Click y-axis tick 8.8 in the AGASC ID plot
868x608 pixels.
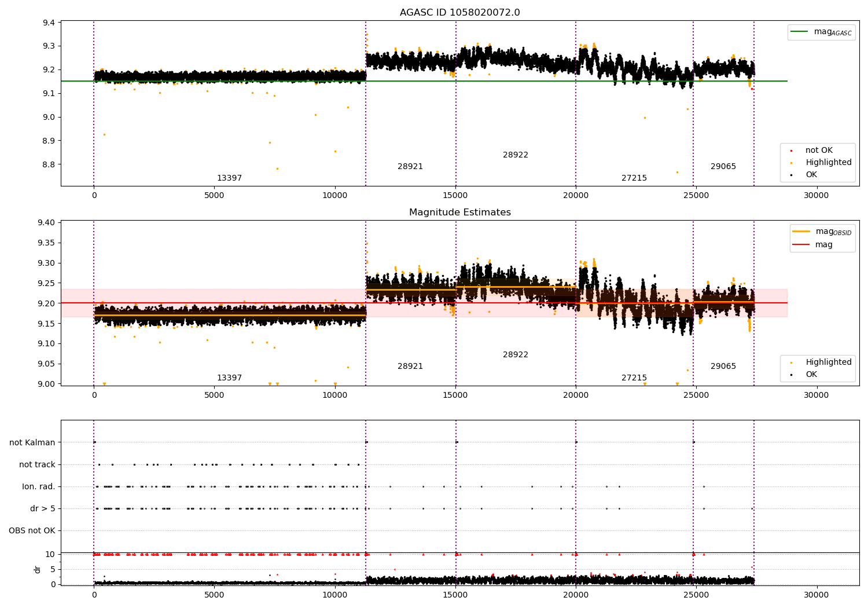49,165
